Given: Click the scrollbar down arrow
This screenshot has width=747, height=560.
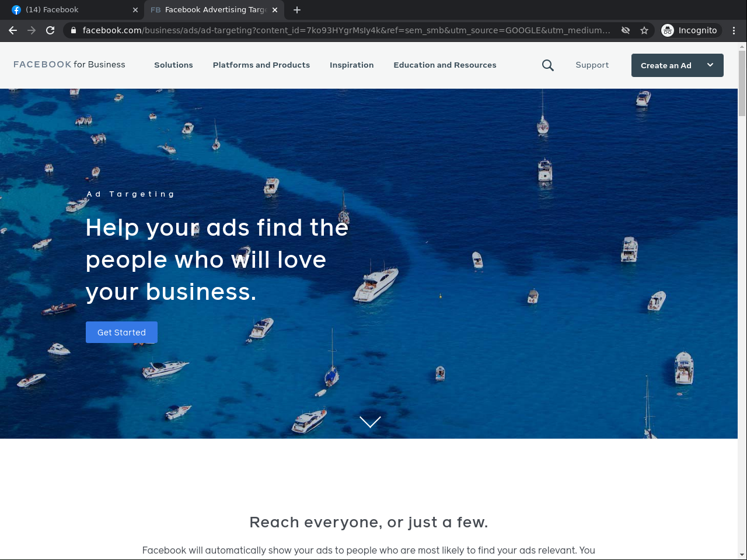Looking at the screenshot, I should tap(742, 555).
